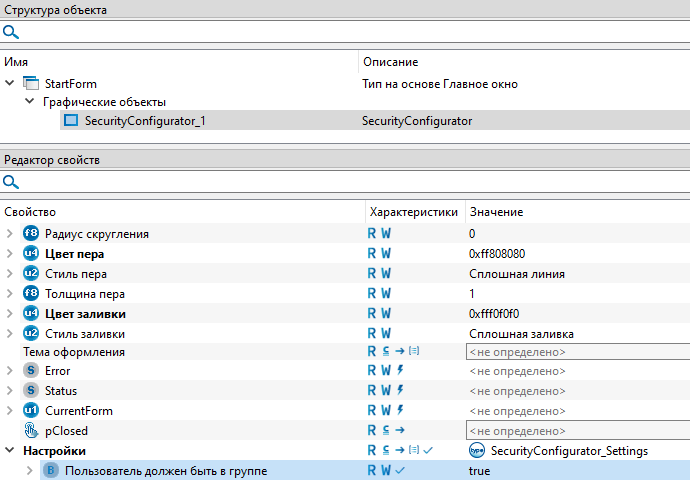Toggle the true value of Пользователь должен быть в группе
Screen dimensions: 690x480
(x=479, y=471)
